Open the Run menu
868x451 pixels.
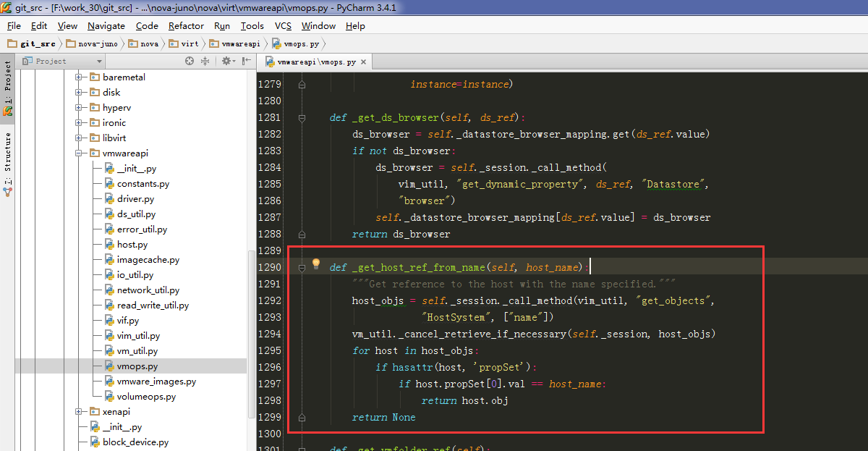point(222,25)
